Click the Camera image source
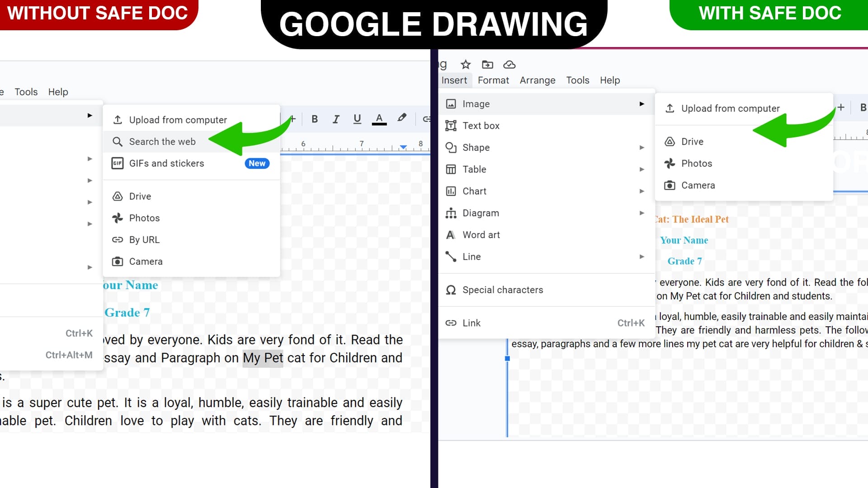This screenshot has height=488, width=868. click(698, 185)
